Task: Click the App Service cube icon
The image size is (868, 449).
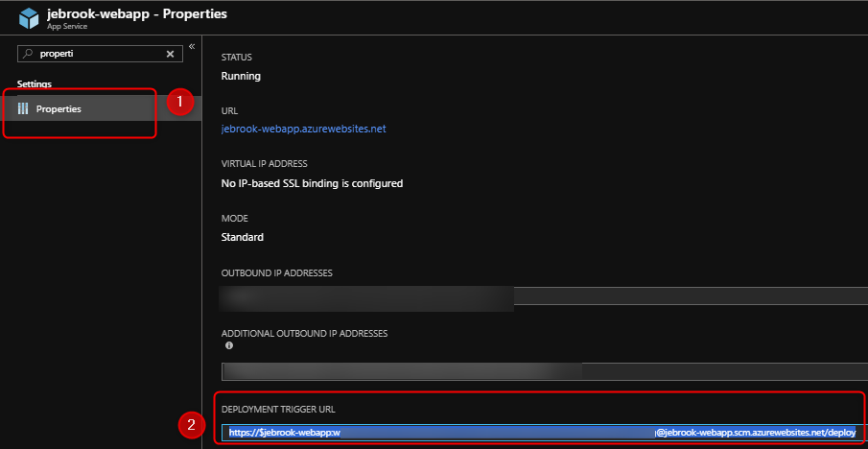Action: point(29,18)
